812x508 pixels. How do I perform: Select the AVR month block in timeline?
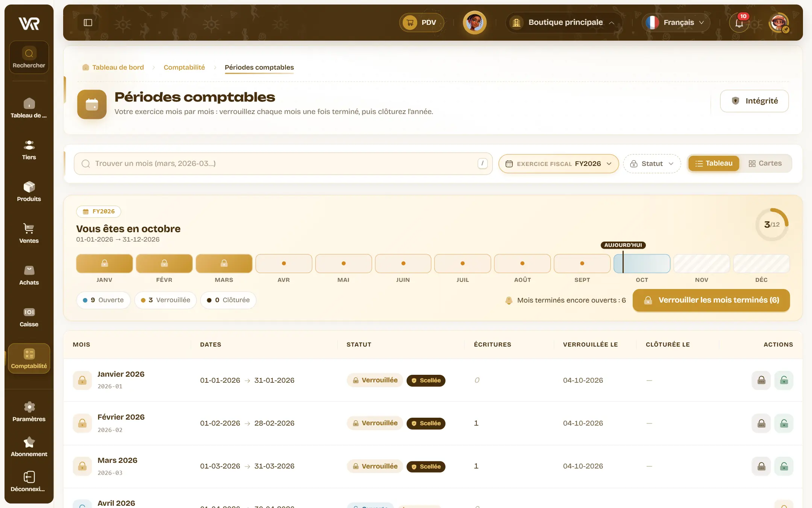coord(284,263)
